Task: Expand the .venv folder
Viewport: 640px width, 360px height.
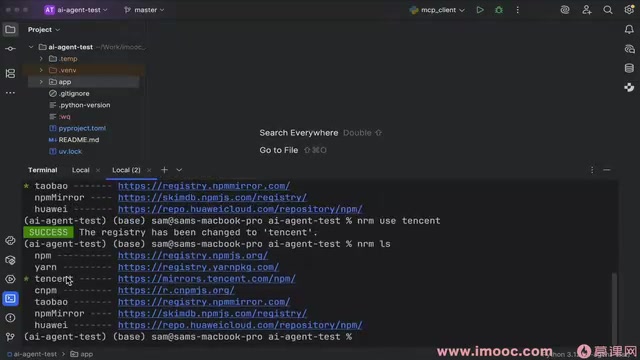Action: (x=41, y=70)
